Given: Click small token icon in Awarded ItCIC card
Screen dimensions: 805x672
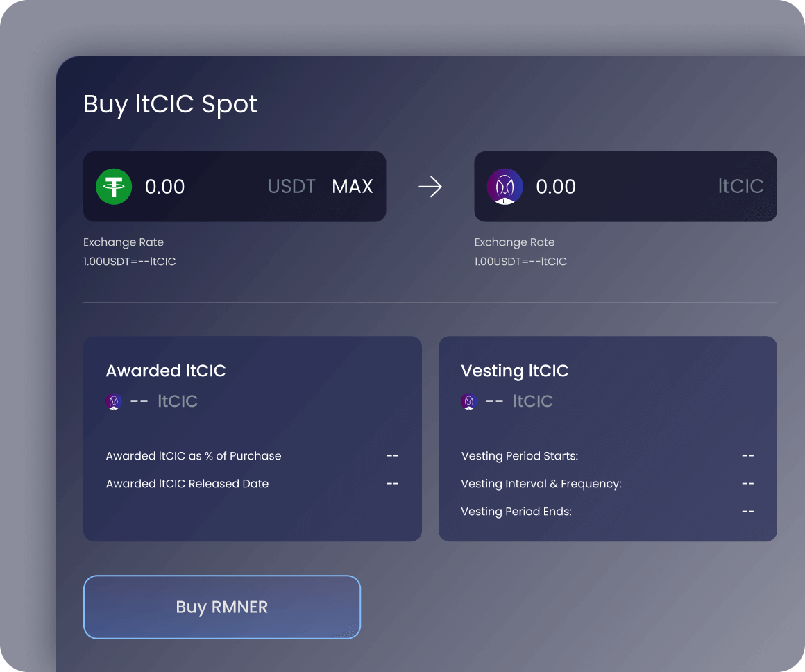Looking at the screenshot, I should pos(114,401).
